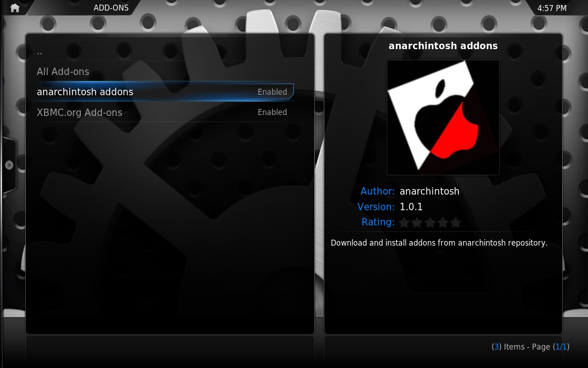Click the fifth rating star
Image resolution: width=588 pixels, height=368 pixels.
(456, 223)
